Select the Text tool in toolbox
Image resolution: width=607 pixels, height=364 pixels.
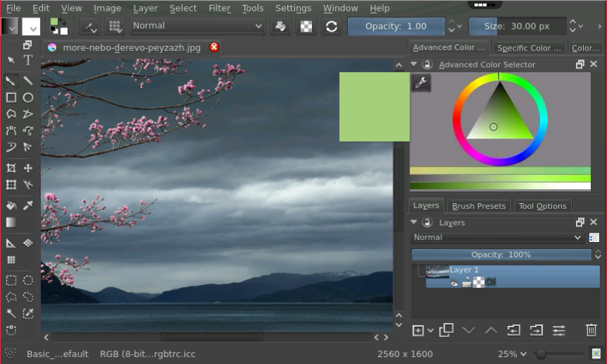(28, 61)
